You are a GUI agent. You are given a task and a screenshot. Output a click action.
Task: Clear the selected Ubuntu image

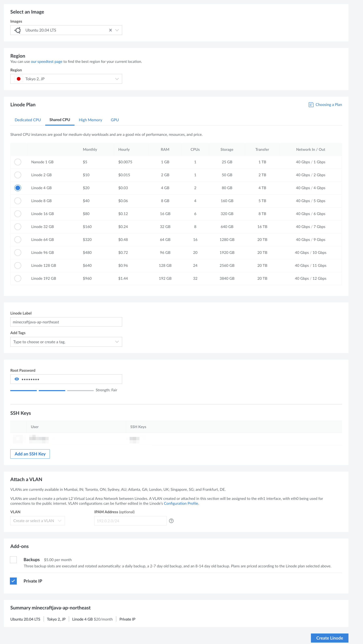pyautogui.click(x=110, y=30)
